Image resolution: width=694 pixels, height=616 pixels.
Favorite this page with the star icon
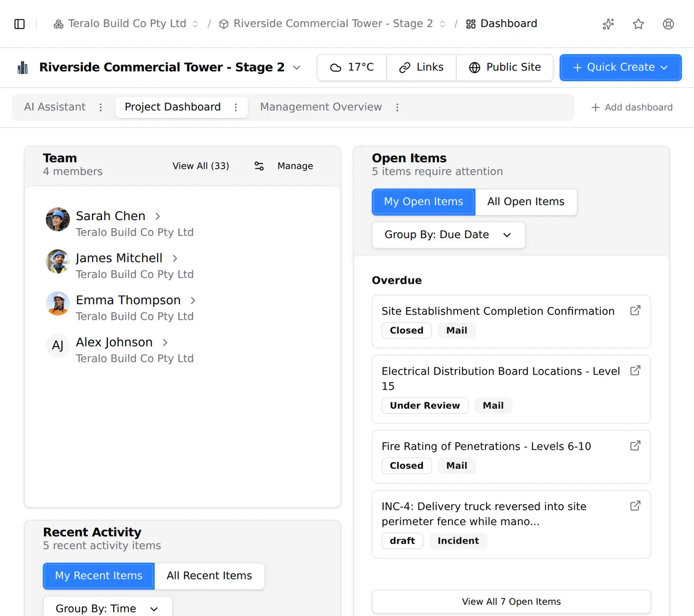(x=638, y=24)
